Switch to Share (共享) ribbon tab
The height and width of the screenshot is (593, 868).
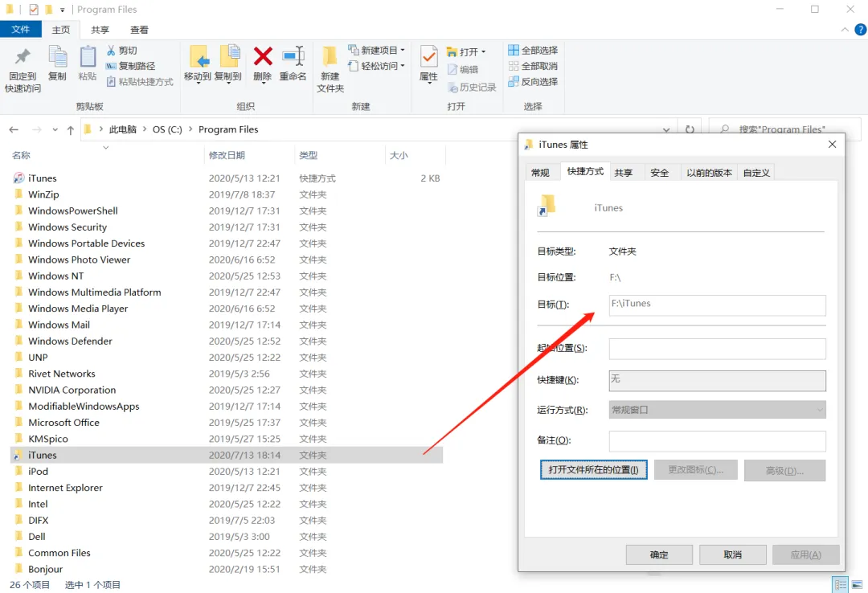100,30
